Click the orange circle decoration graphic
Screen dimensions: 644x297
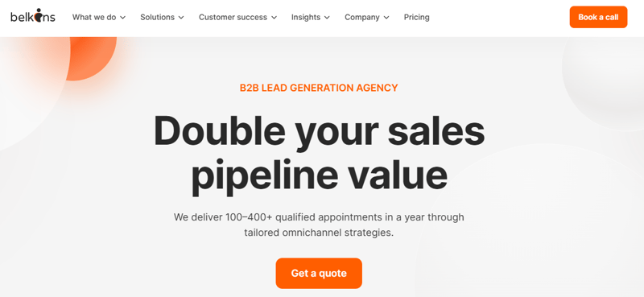[x=91, y=59]
